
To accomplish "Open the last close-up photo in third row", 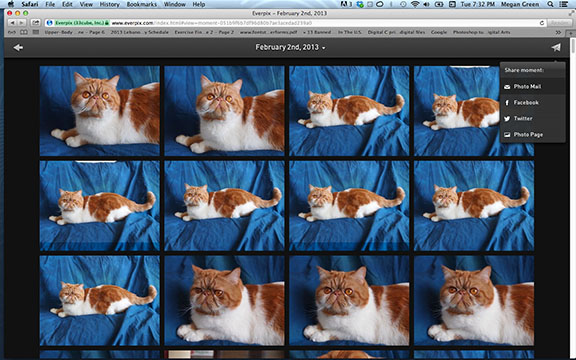I will pyautogui.click(x=474, y=300).
